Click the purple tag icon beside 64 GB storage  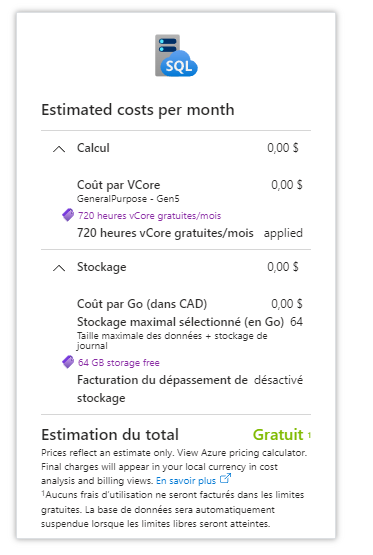point(68,362)
